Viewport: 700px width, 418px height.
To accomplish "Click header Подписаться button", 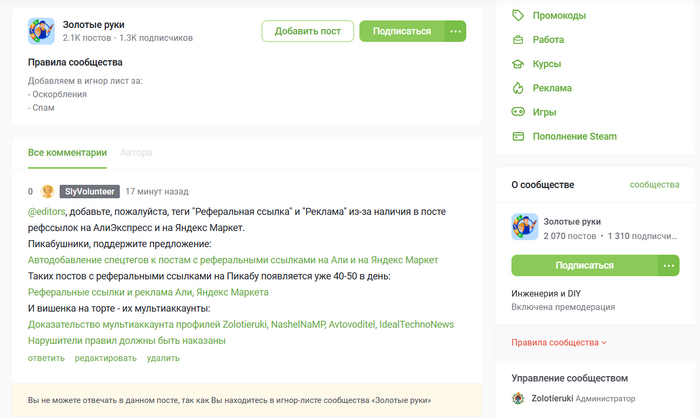I will (402, 31).
